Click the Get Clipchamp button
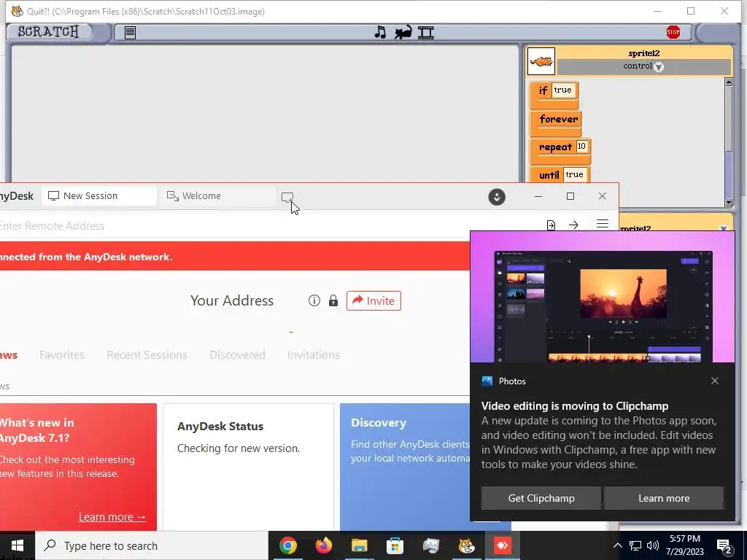Viewport: 747px width, 560px height. coord(541,498)
